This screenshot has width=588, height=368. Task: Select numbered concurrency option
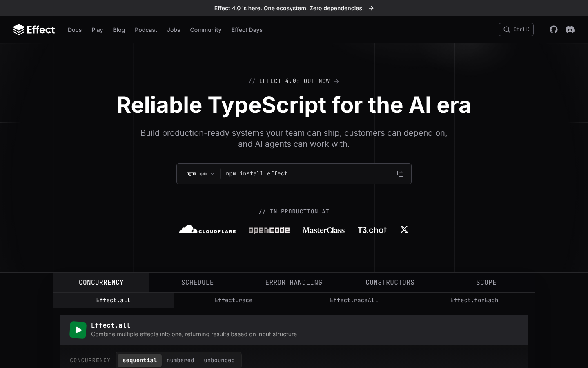[x=180, y=360]
